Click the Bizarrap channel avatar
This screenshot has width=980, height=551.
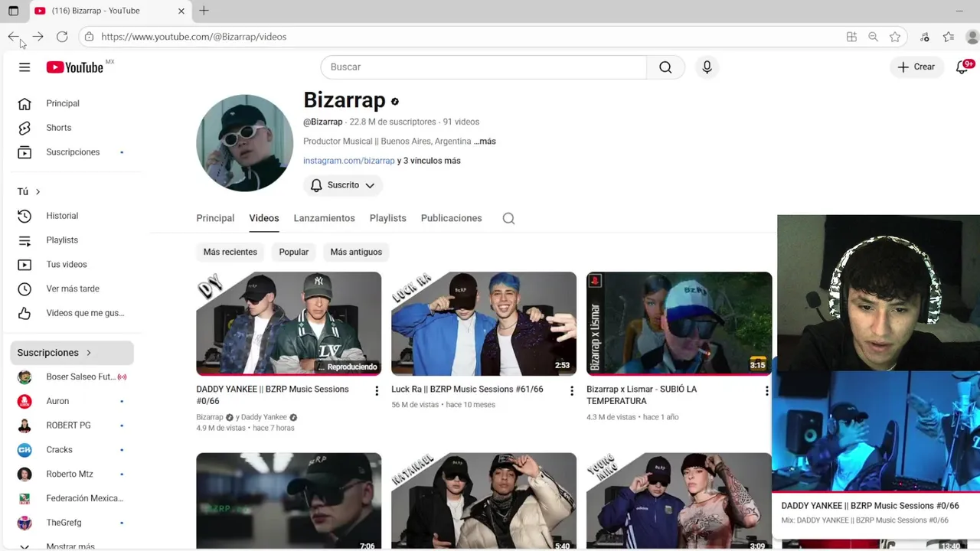coord(244,143)
